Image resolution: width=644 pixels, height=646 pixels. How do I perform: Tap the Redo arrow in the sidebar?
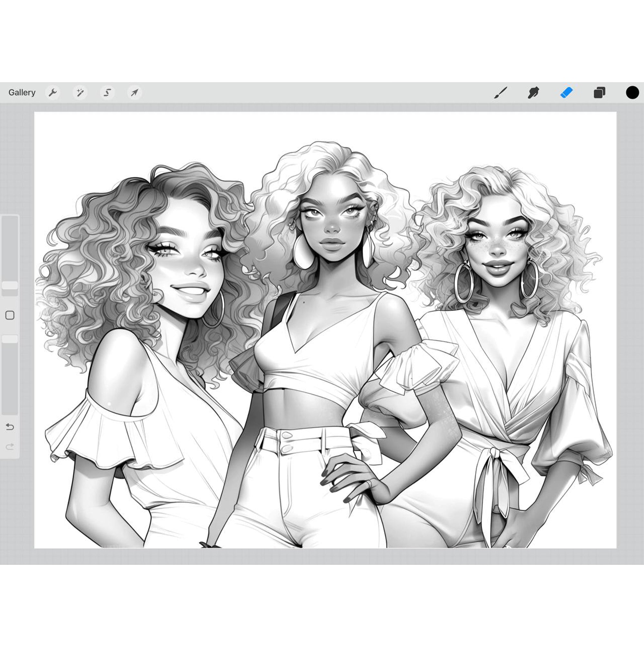pyautogui.click(x=10, y=446)
